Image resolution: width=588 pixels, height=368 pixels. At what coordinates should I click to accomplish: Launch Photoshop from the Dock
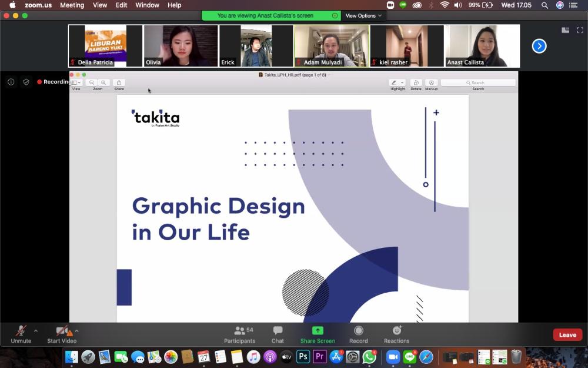click(x=303, y=356)
